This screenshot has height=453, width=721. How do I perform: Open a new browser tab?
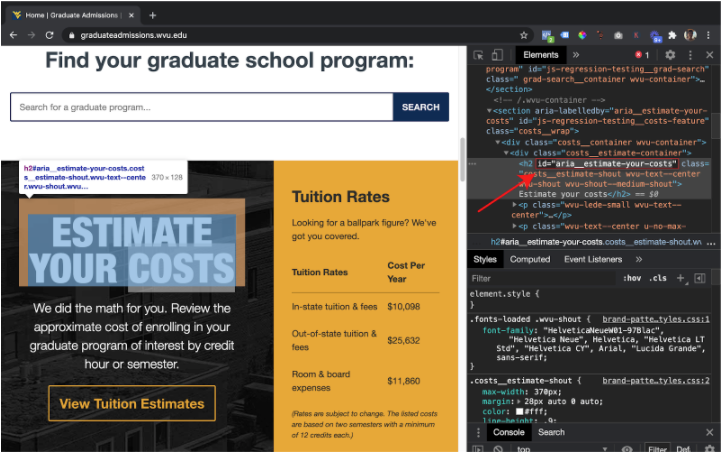pos(153,15)
